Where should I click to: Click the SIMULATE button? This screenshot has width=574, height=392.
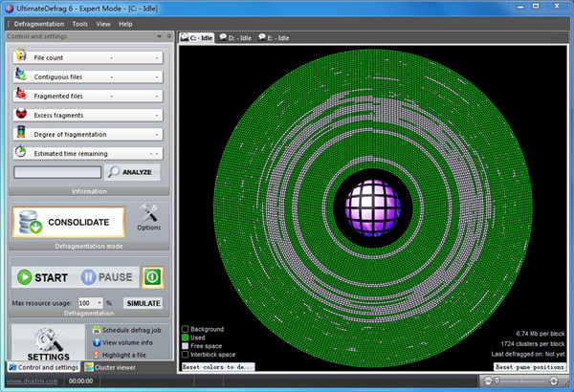tap(143, 303)
